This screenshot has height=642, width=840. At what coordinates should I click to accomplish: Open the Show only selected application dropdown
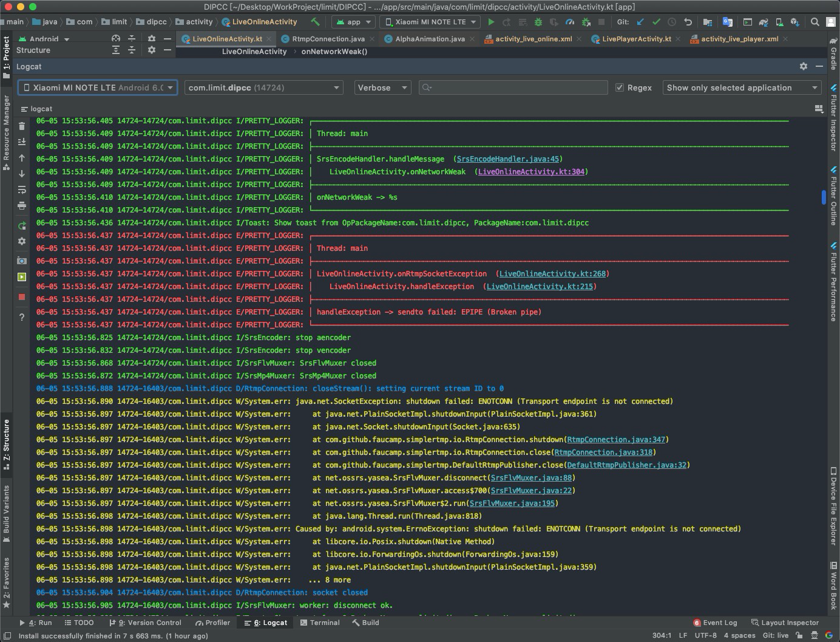click(x=742, y=87)
